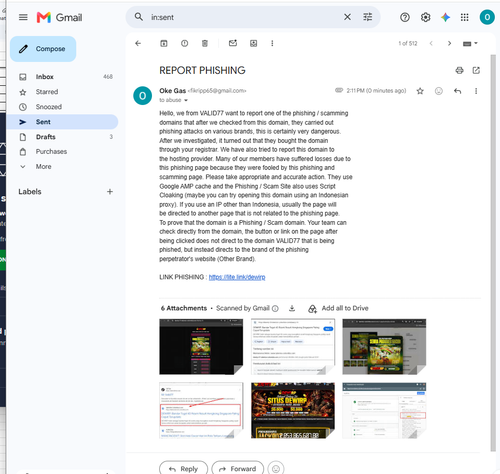Click the search magnifier icon
Viewport: 500px width, 474px height.
point(139,17)
